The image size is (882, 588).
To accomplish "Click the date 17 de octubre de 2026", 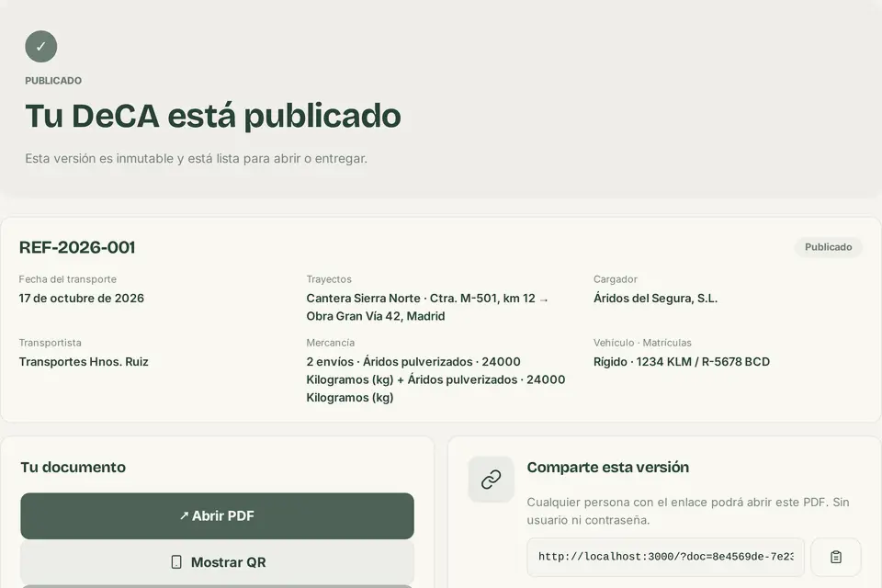I will click(82, 299).
